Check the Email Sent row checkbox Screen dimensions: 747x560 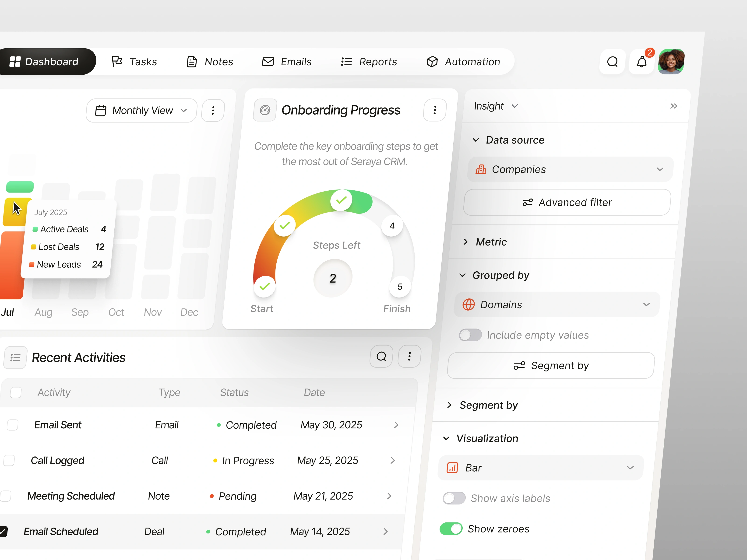click(13, 425)
